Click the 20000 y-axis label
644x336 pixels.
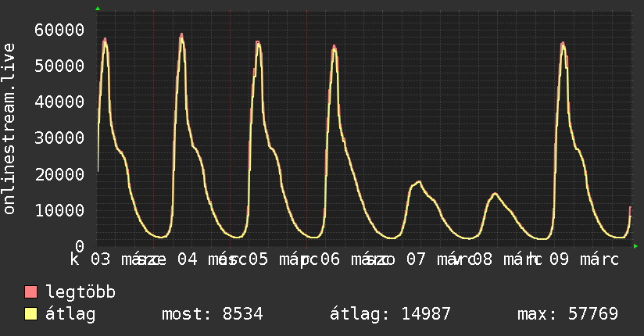point(59,174)
